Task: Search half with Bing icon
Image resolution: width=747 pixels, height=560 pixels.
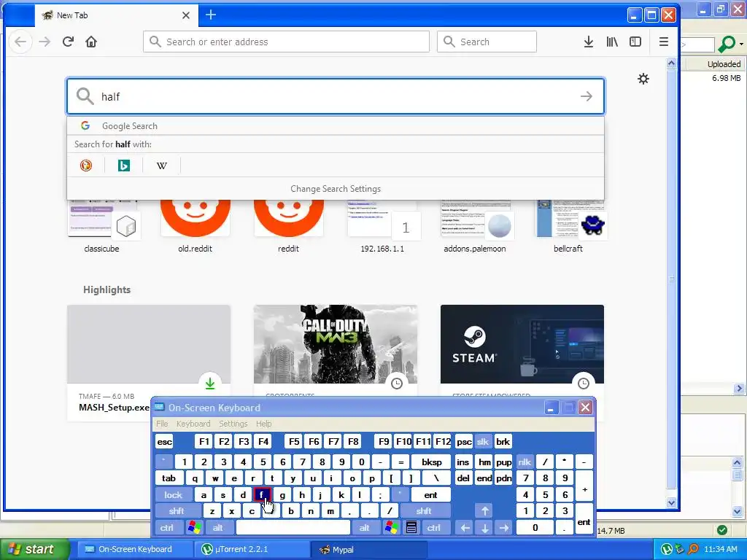Action: coord(124,166)
